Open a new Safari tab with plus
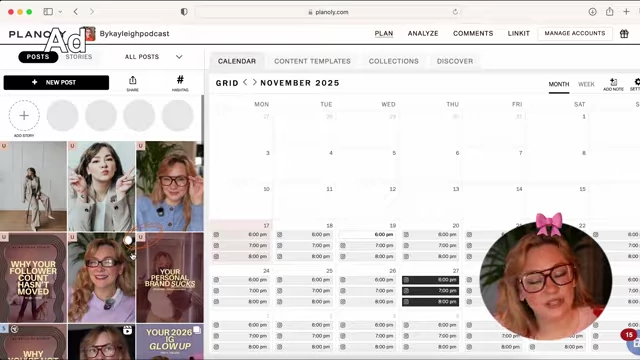 point(626,12)
